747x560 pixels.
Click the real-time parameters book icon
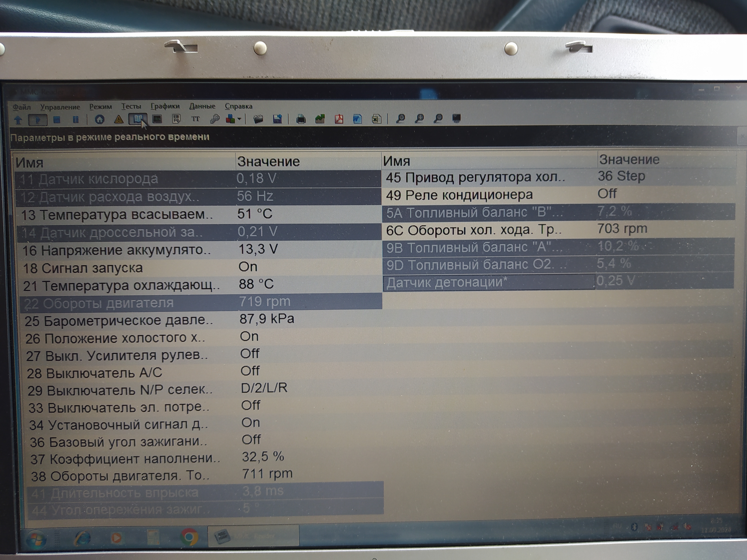pyautogui.click(x=138, y=119)
